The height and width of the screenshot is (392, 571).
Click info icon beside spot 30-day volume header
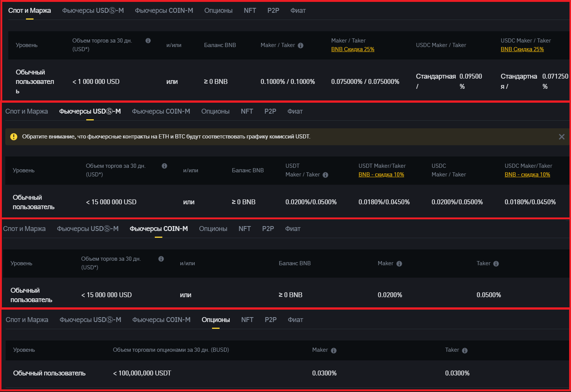148,41
